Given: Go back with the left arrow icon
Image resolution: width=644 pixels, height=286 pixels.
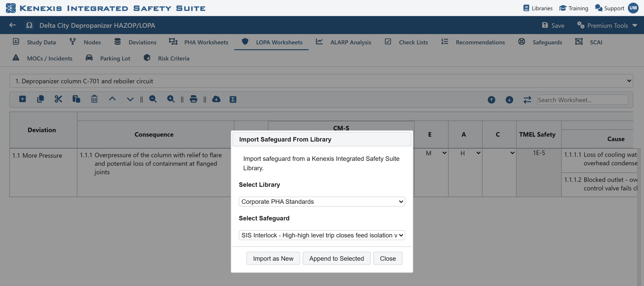Looking at the screenshot, I should coord(13,25).
